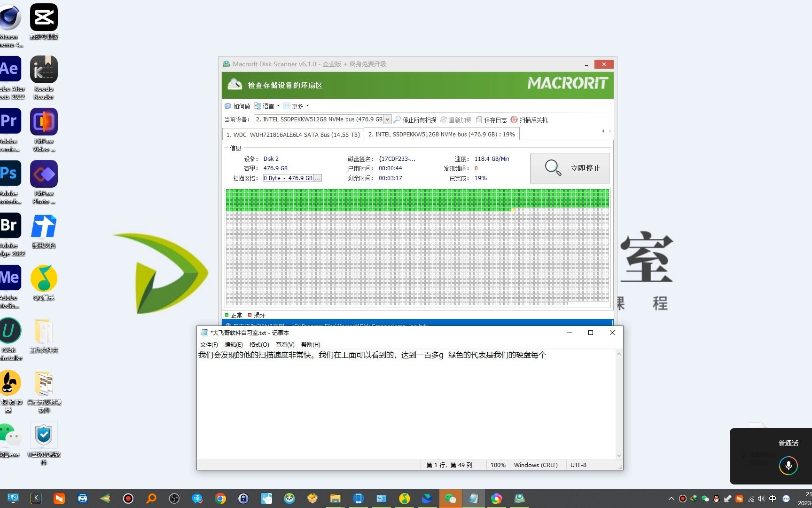Click the speed value 118.4 GB/Min
Image resolution: width=812 pixels, height=508 pixels.
pos(492,159)
